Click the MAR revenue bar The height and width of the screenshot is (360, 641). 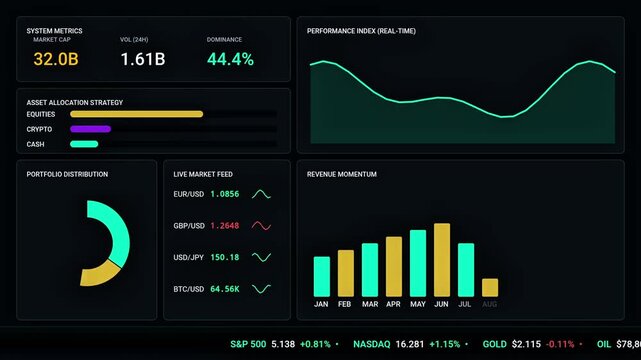click(370, 270)
